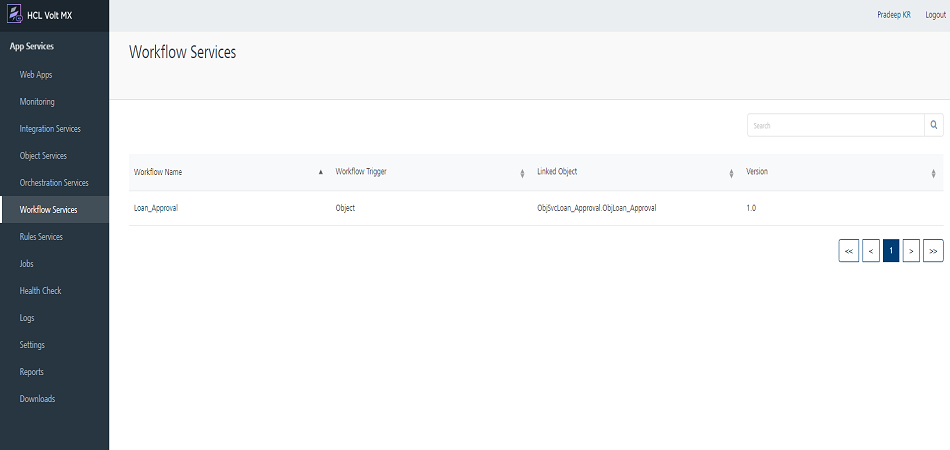950x450 pixels.
Task: Open the Loan_Approval workflow
Action: click(156, 208)
